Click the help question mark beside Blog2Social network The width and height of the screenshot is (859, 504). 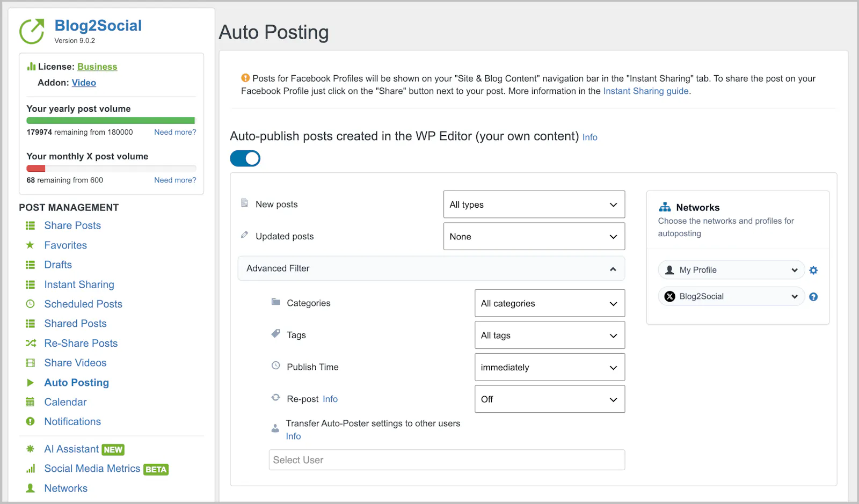coord(813,297)
